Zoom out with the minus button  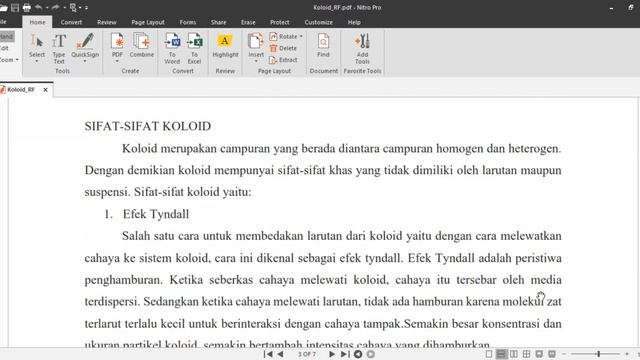coord(564,354)
